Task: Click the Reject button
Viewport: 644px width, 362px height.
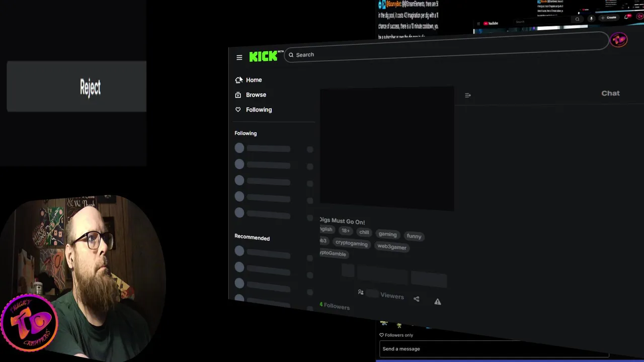Action: pyautogui.click(x=76, y=86)
